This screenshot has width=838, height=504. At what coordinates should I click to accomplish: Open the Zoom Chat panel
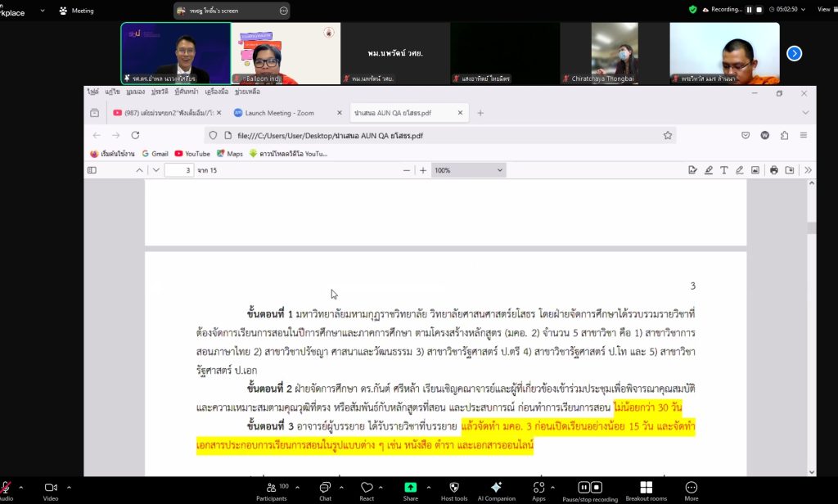(325, 491)
